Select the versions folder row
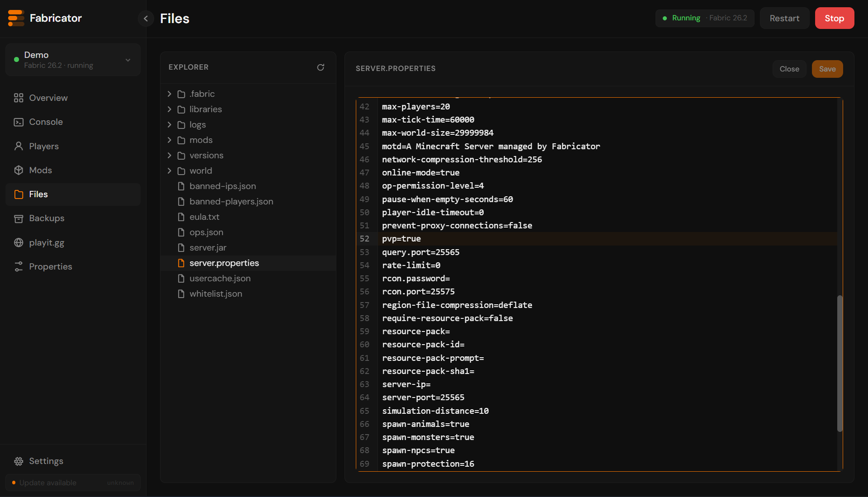868x497 pixels. coord(248,156)
